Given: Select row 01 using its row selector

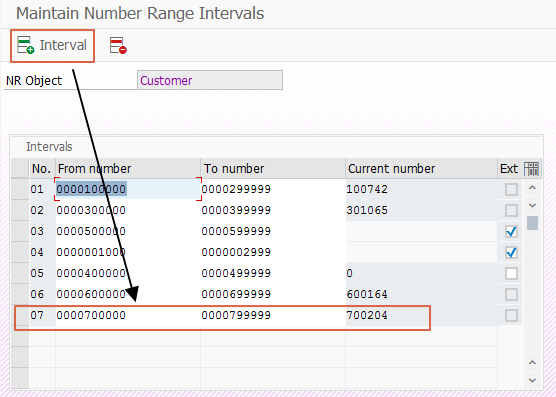Looking at the screenshot, I should click(x=20, y=189).
